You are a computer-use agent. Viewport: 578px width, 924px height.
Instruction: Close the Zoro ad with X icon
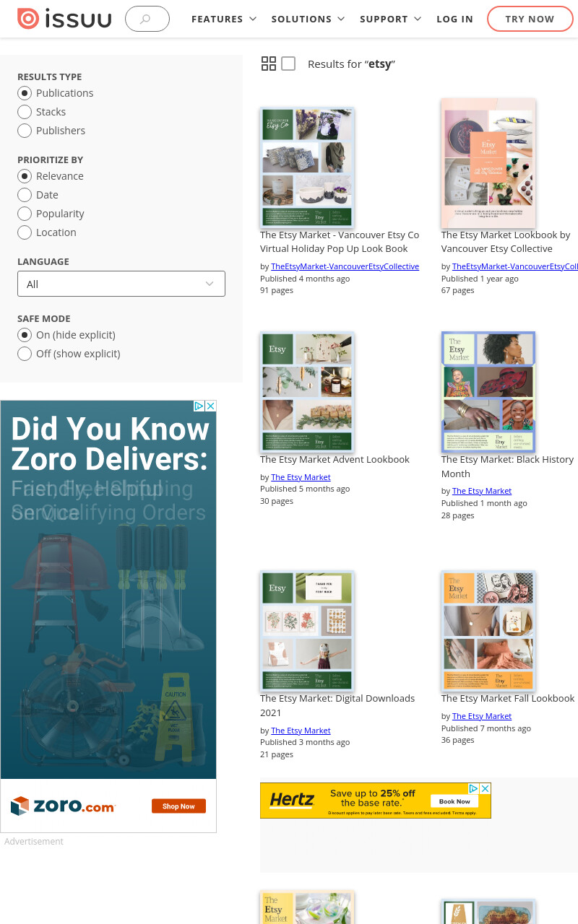tap(210, 406)
